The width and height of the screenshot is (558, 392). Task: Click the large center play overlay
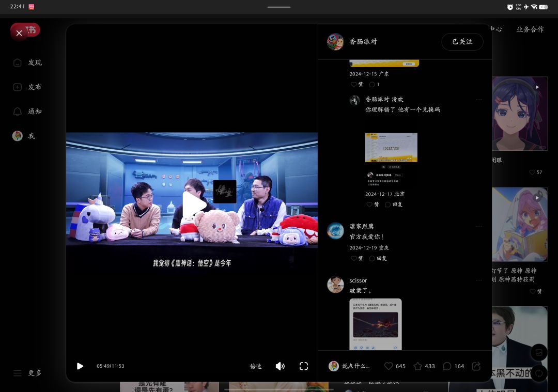pyautogui.click(x=194, y=205)
